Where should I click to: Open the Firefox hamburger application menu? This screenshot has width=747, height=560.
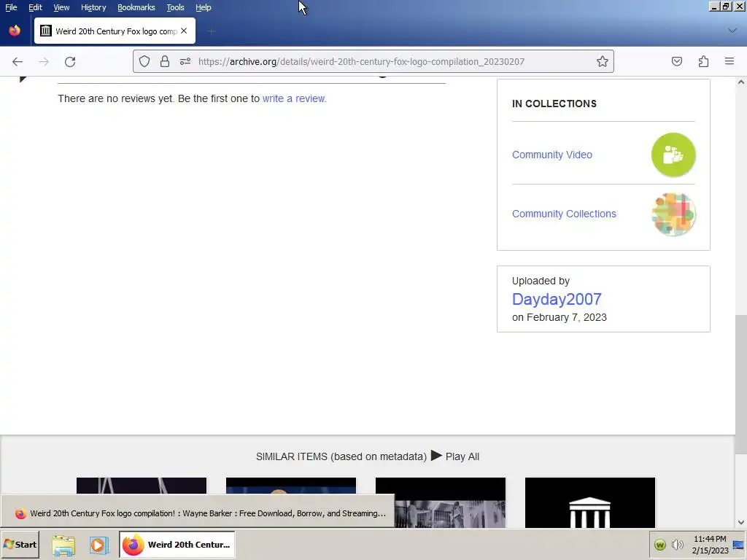click(x=729, y=61)
